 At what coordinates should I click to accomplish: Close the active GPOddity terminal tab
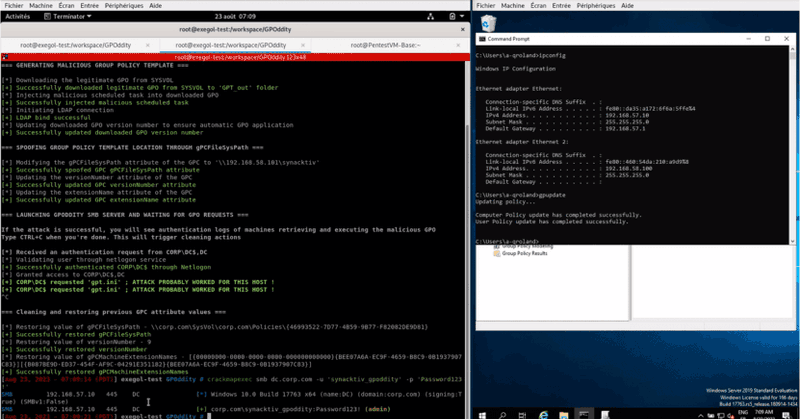pos(303,45)
